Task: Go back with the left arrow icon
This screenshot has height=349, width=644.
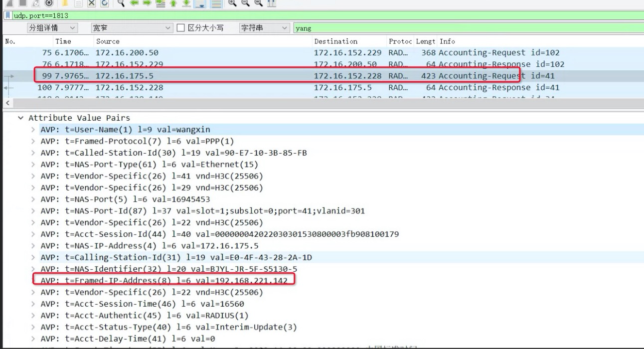Action: 134,3
